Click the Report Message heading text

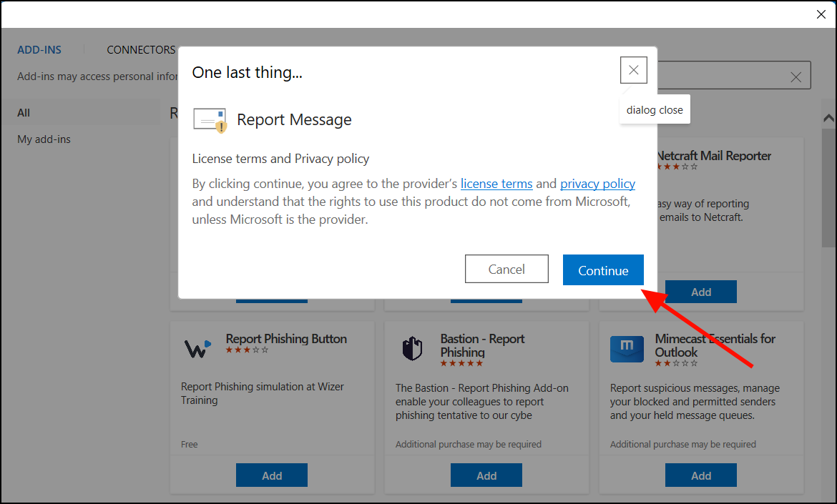coord(294,120)
